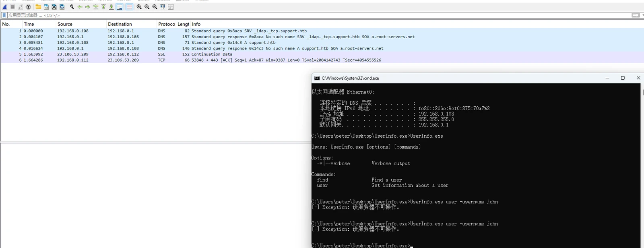Click the cmd.exe title bar icon
644x248 pixels.
[x=317, y=78]
